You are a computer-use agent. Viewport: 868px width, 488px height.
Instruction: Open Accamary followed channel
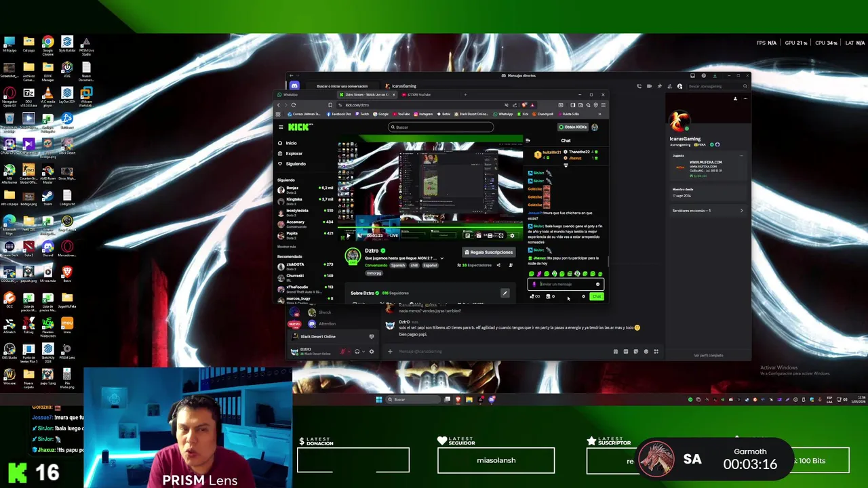coord(306,223)
